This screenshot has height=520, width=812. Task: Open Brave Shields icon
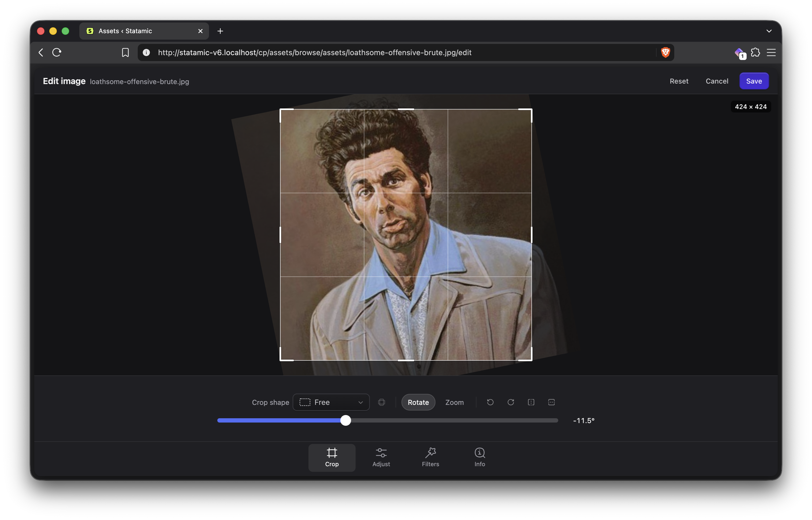point(665,52)
